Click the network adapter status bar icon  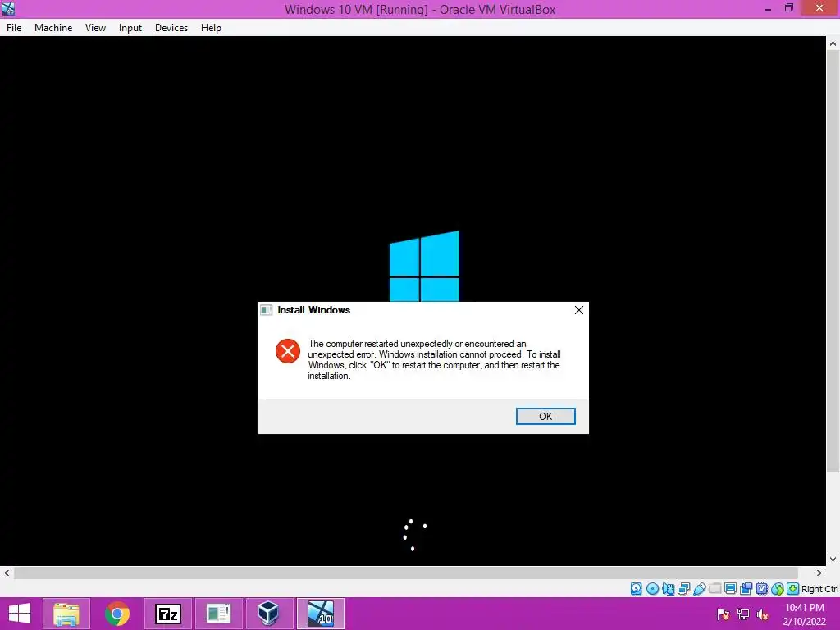click(683, 589)
